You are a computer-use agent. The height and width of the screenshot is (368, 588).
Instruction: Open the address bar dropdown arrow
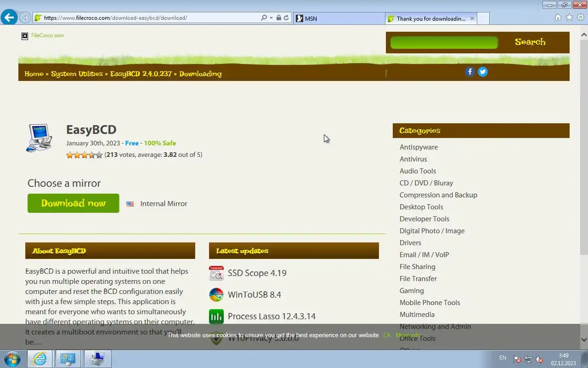coord(271,18)
